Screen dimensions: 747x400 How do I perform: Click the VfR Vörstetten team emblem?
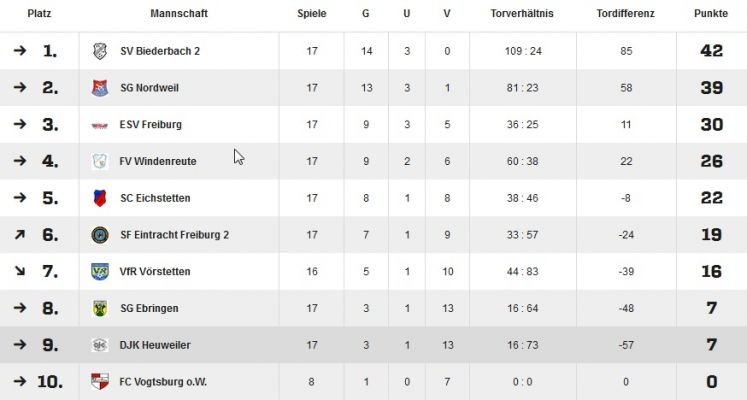coord(100,271)
